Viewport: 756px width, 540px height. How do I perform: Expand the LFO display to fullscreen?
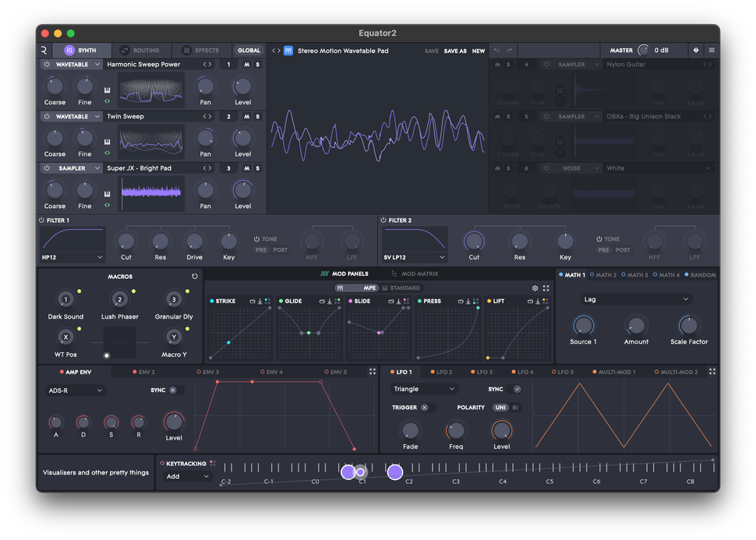pyautogui.click(x=712, y=371)
